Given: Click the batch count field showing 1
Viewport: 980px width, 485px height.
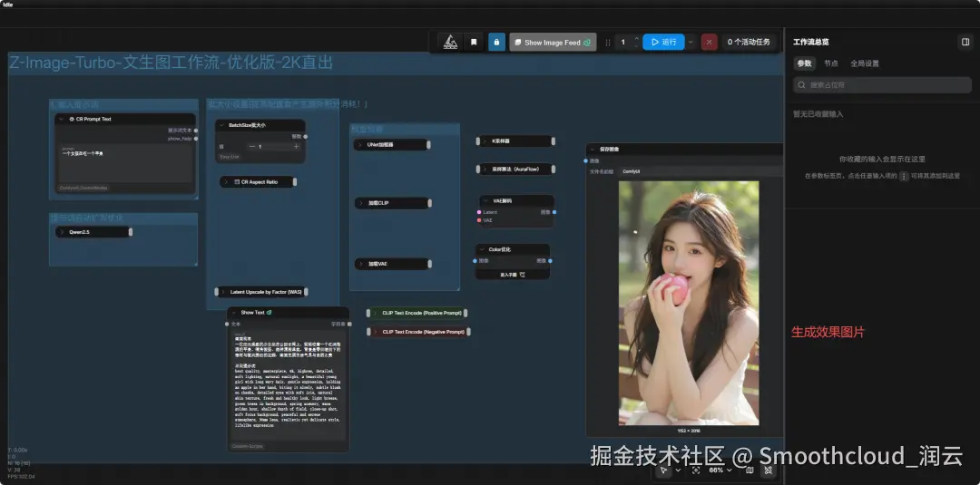Looking at the screenshot, I should coord(623,43).
